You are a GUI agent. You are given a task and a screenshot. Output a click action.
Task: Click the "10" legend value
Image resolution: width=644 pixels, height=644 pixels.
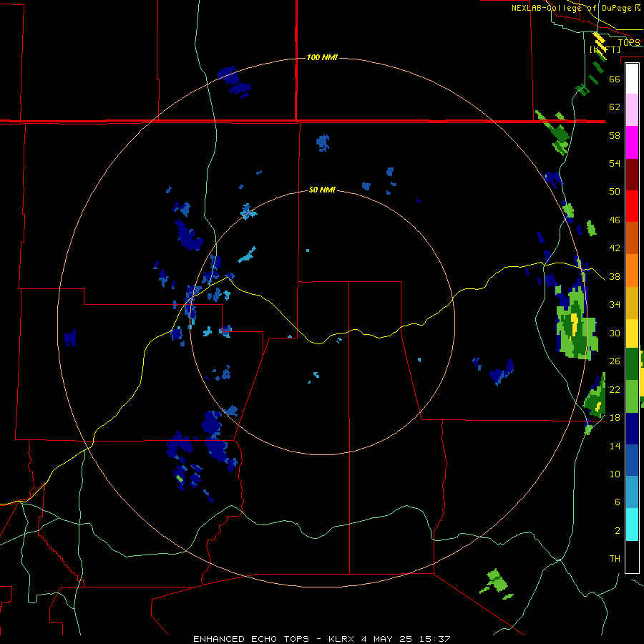(615, 474)
